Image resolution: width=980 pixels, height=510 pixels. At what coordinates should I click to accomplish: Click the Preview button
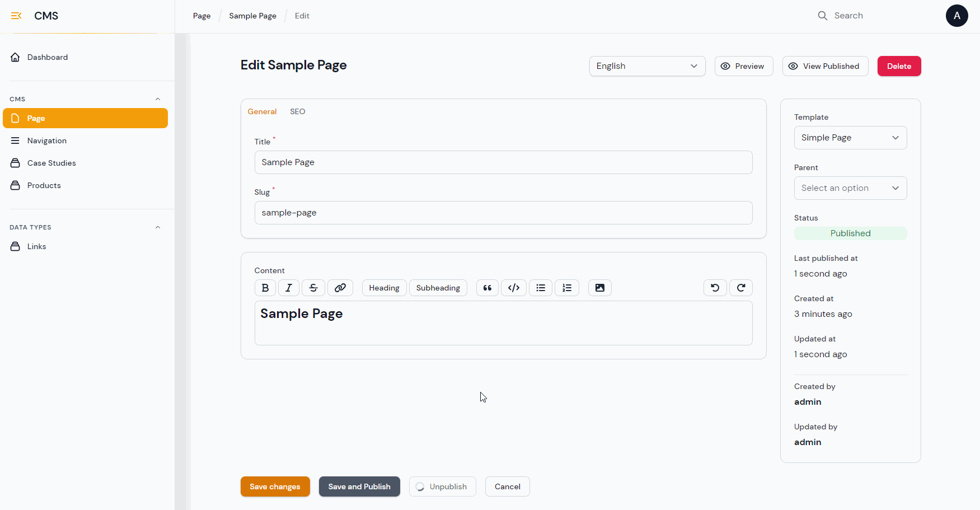tap(744, 66)
